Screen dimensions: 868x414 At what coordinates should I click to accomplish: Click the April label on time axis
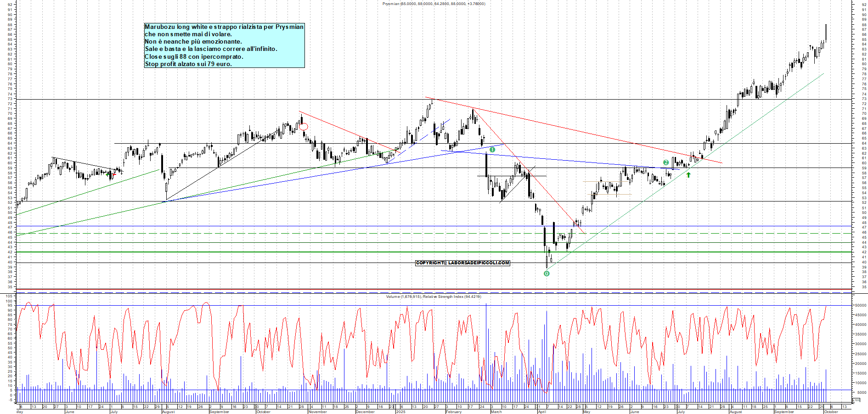point(542,412)
